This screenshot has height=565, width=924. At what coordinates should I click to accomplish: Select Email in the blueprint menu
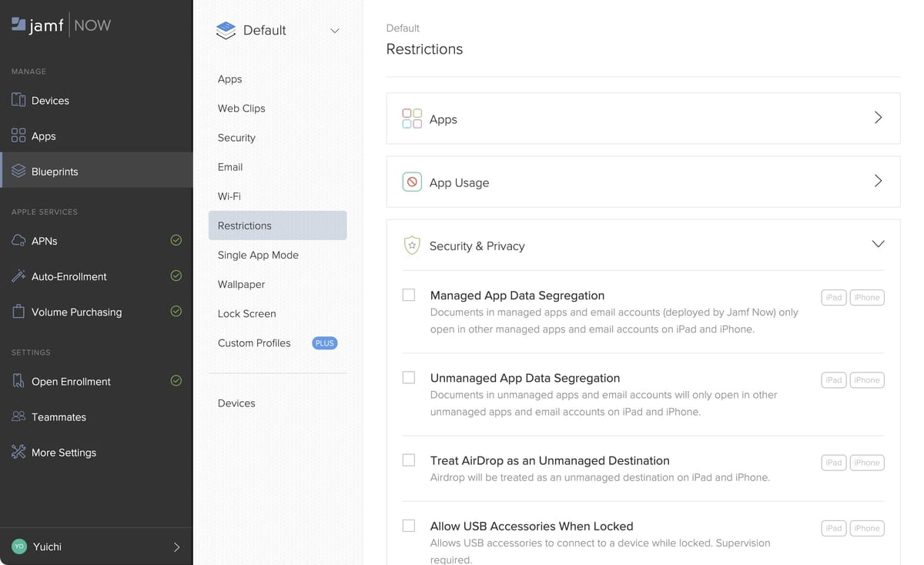point(277,167)
